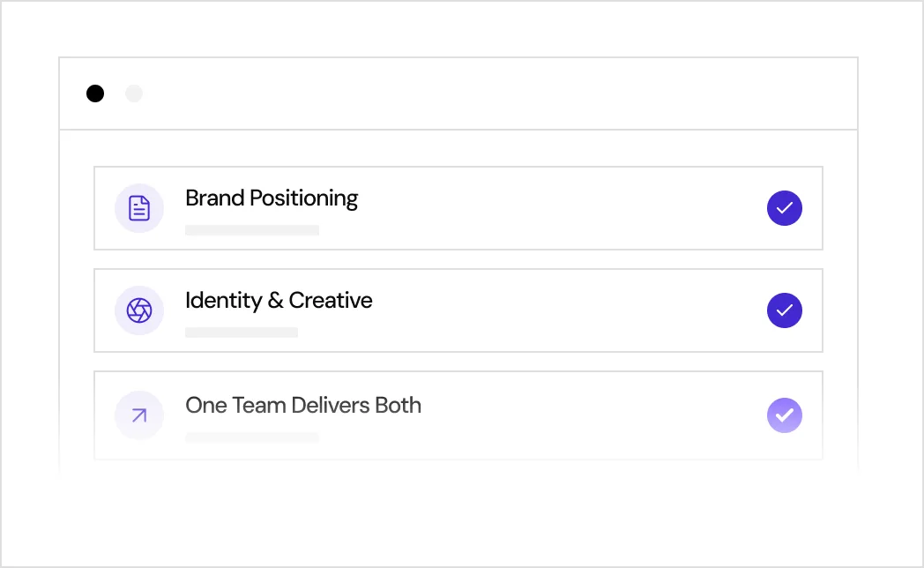Toggle the One Team Delivers Both checkmark
Viewport: 924px width, 568px height.
tap(785, 415)
